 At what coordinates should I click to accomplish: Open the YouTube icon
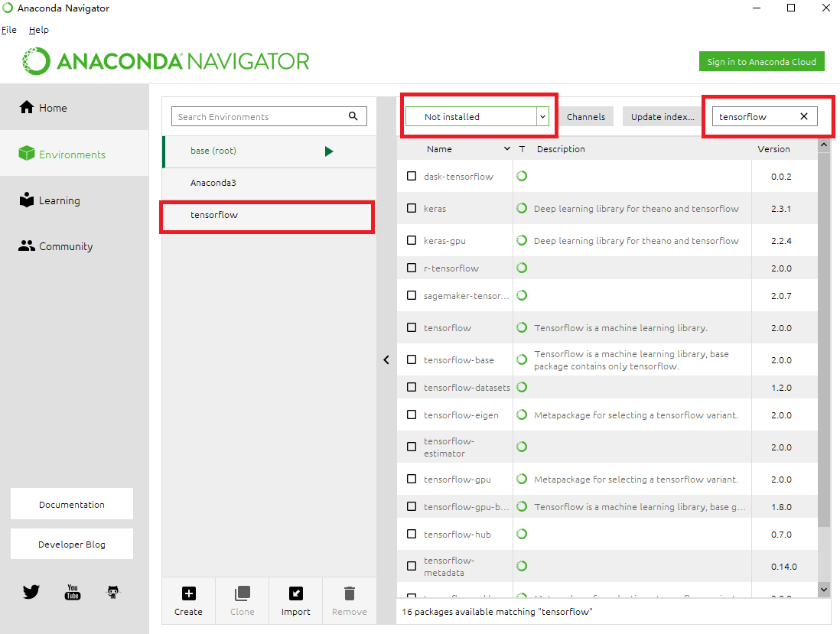73,592
